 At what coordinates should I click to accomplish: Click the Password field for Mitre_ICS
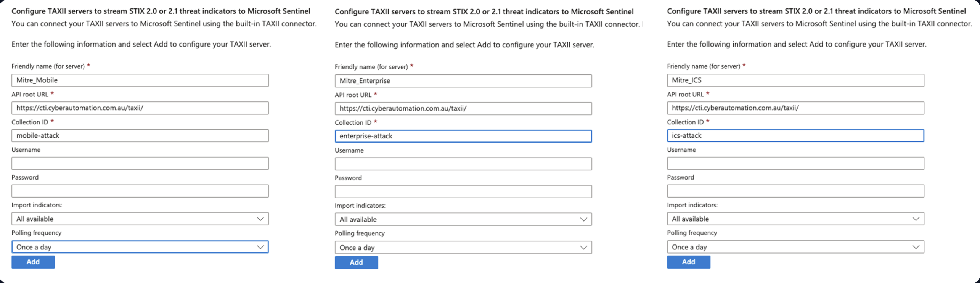(x=795, y=191)
